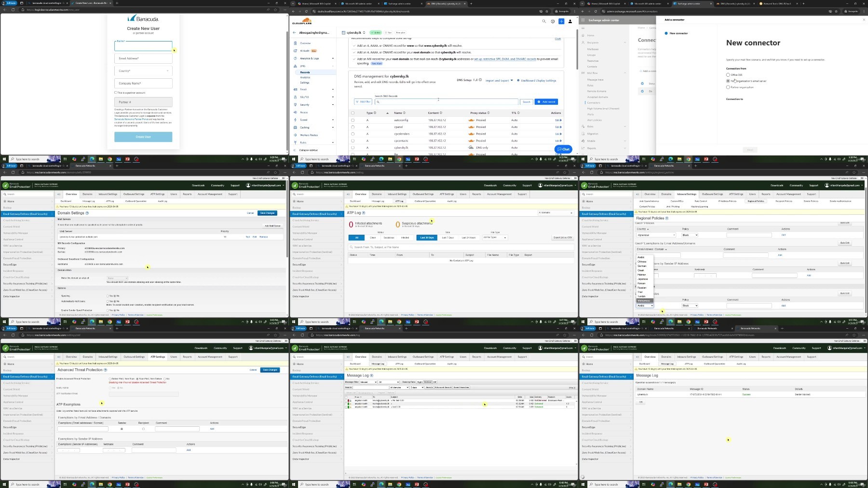This screenshot has width=868, height=488.
Task: Open Cloudflare help and support icon
Action: coord(553,21)
